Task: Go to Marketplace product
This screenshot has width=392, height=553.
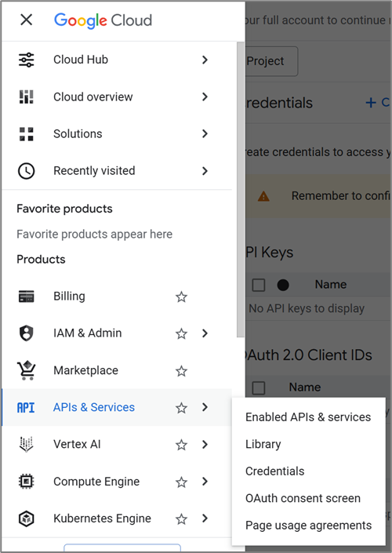Action: 85,371
